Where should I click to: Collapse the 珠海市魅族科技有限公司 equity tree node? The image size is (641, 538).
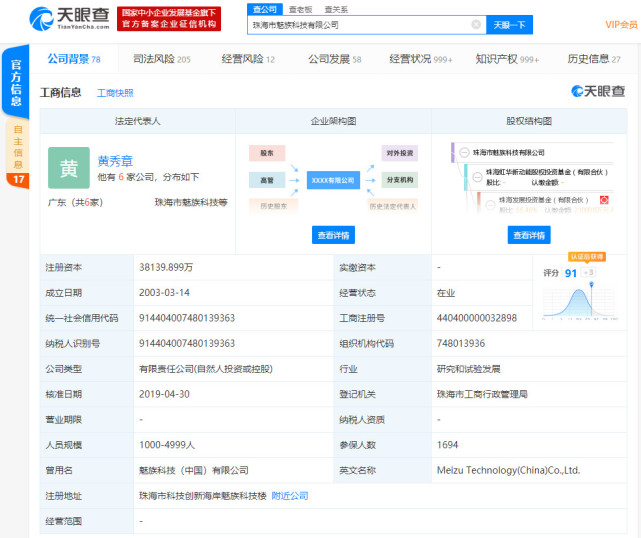pos(462,152)
